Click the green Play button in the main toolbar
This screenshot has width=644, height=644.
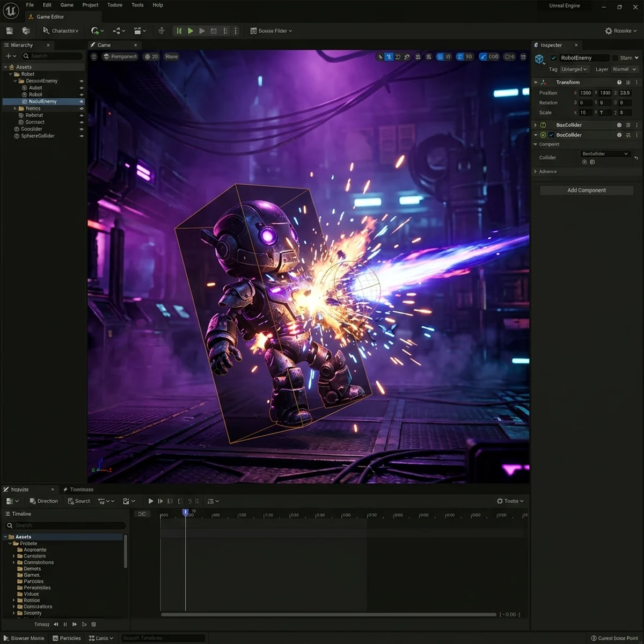(191, 31)
